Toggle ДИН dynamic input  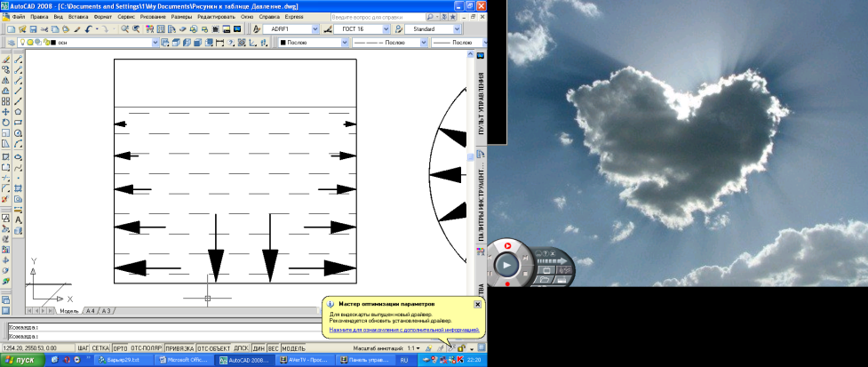pos(259,348)
